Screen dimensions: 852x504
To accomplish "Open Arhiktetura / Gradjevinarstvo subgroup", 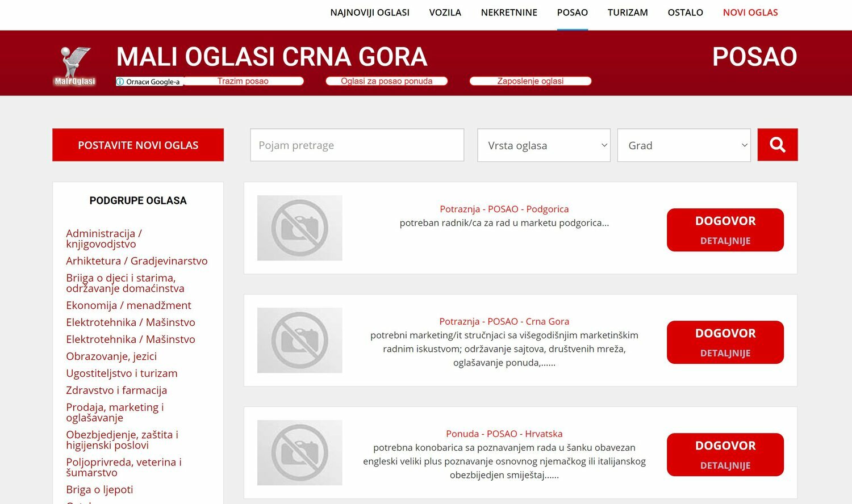I will [137, 261].
